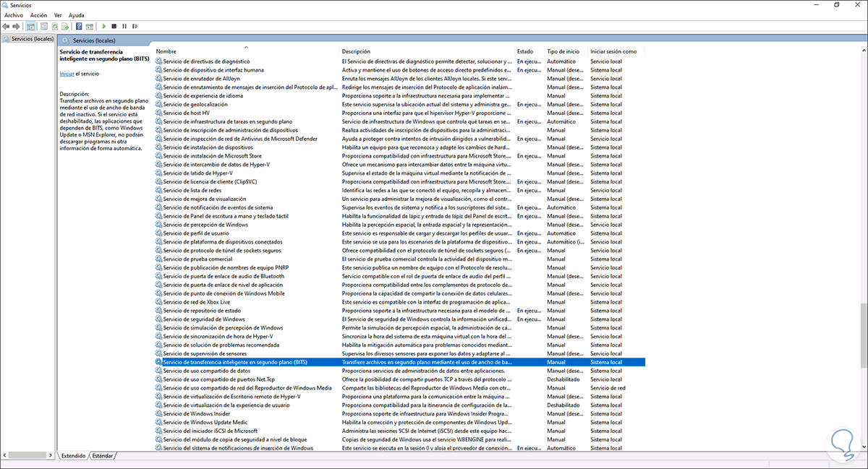This screenshot has width=868, height=469.
Task: Click gear icon of Servicio de percepción de Windows
Action: click(x=159, y=225)
